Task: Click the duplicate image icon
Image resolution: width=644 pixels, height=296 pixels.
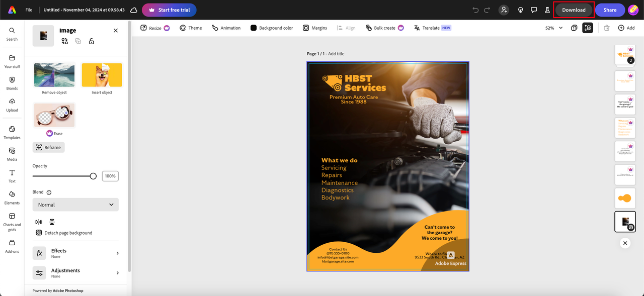Action: pos(78,41)
